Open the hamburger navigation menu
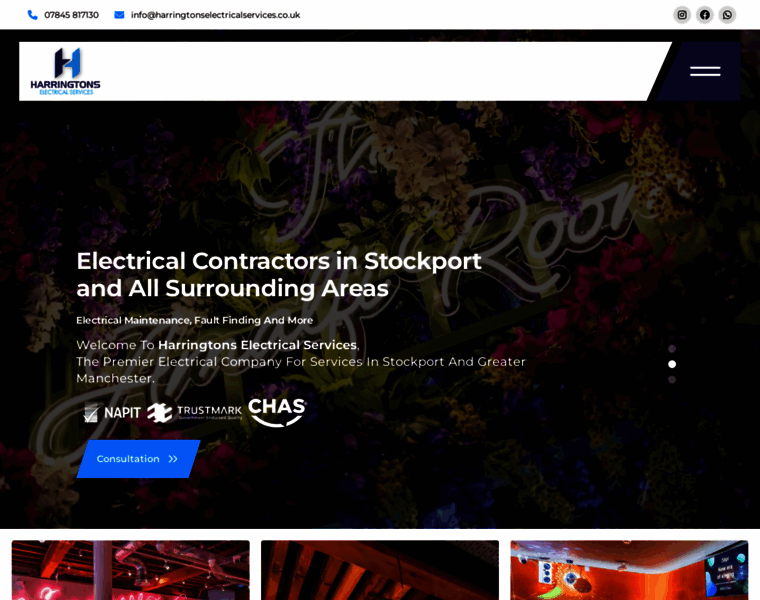The width and height of the screenshot is (760, 600). tap(705, 71)
